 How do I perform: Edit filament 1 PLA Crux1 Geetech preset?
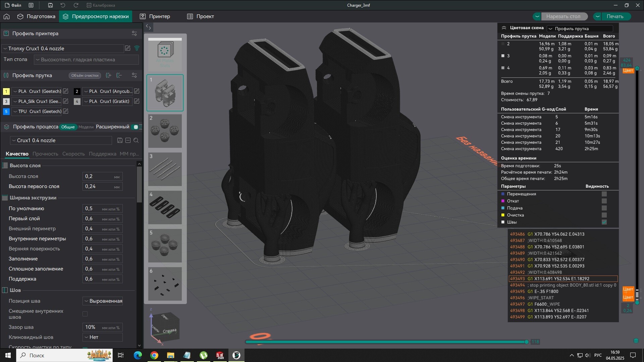[x=66, y=91]
